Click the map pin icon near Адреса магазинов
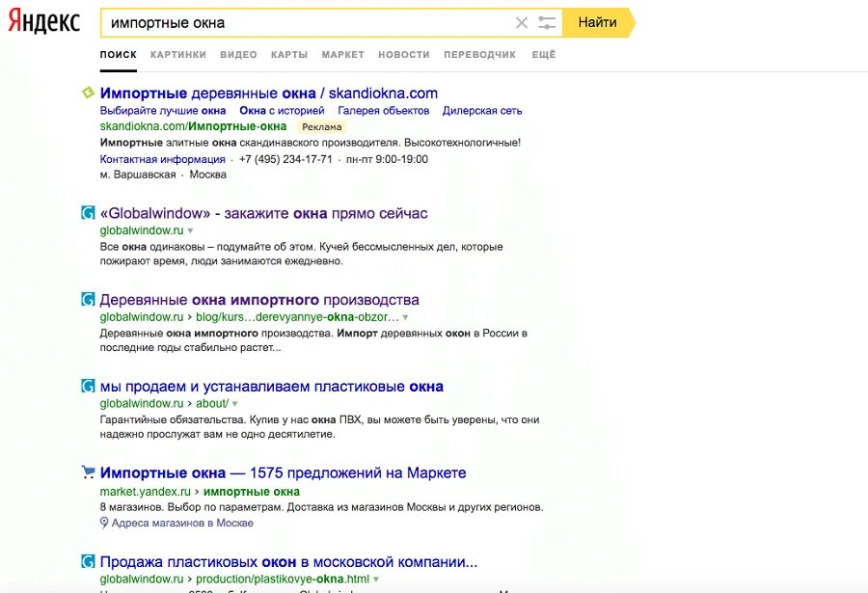The height and width of the screenshot is (593, 868). [104, 523]
